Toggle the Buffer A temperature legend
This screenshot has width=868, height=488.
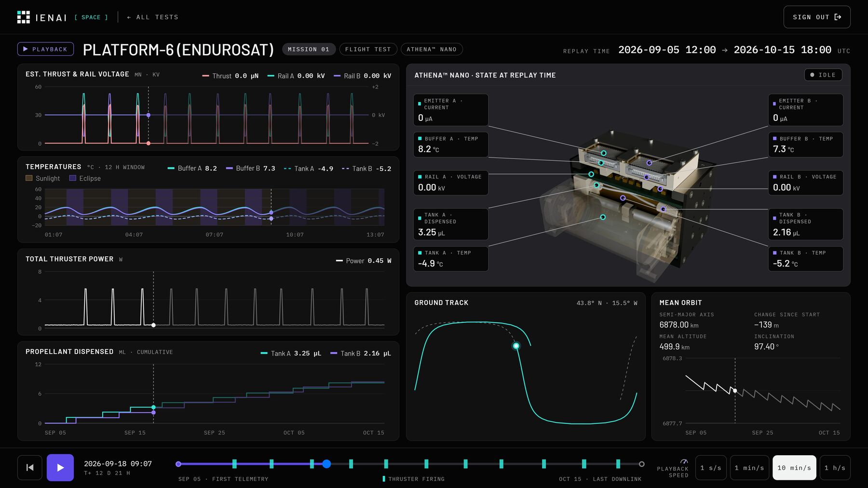tap(192, 169)
